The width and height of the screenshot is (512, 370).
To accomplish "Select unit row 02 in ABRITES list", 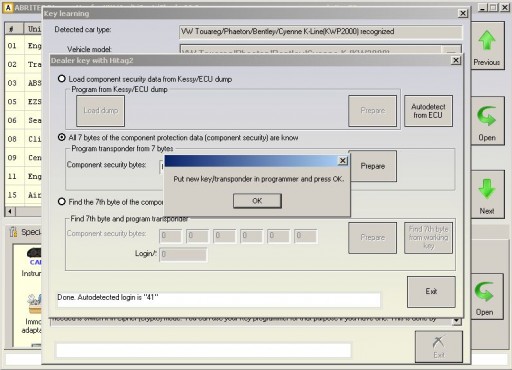I will (x=23, y=64).
